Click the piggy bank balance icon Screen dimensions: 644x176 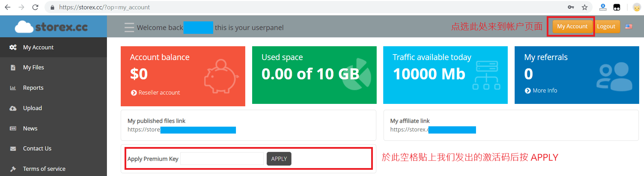[x=221, y=76]
